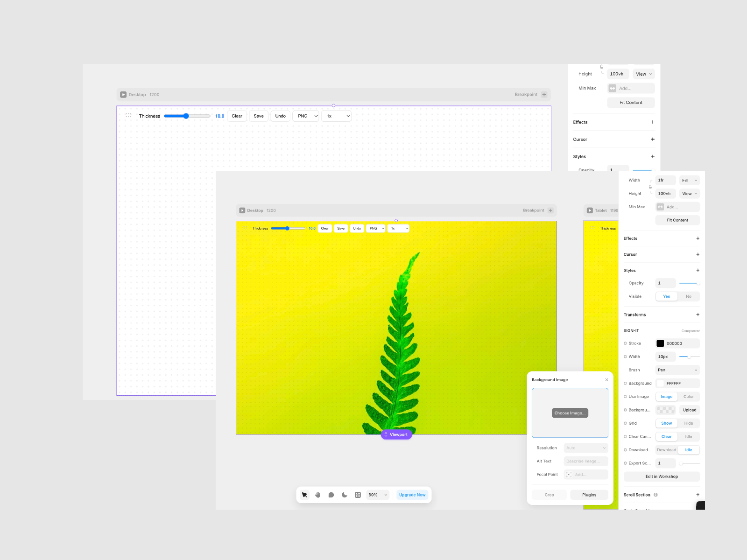Click the Focal Point target icon
747x560 pixels.
[x=569, y=475]
